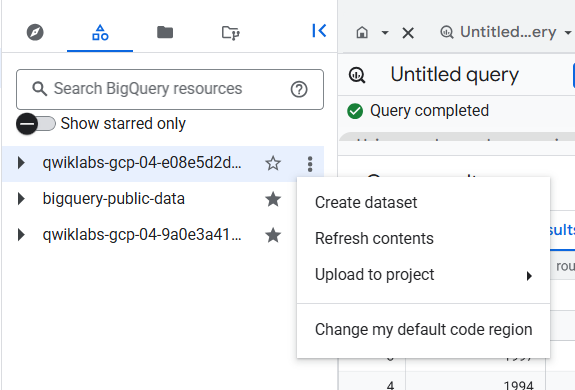The image size is (575, 390).
Task: Click the home tab icon
Action: coord(362,33)
